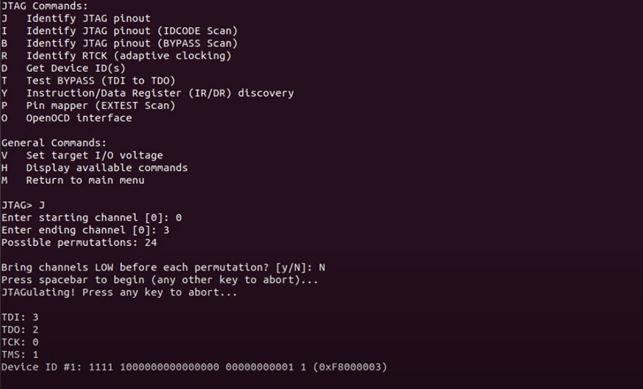Click the 'Enter starting channel' prompt

(x=92, y=218)
